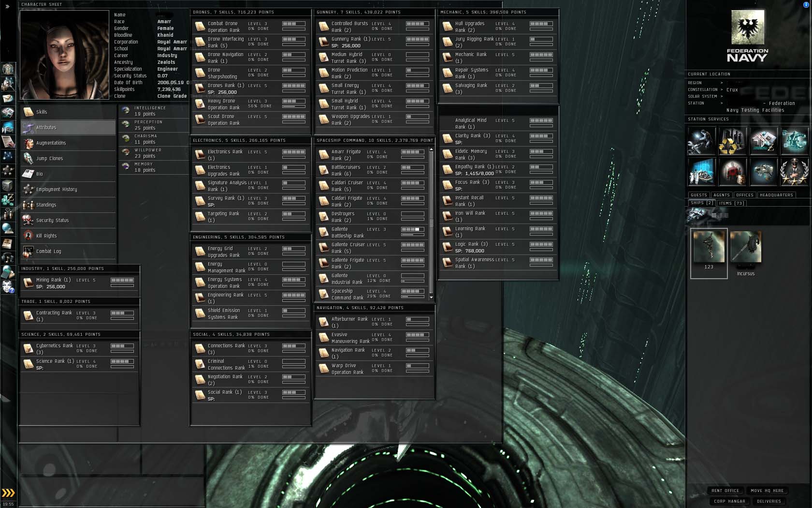
Task: Open the assets safe icon in sidebar
Action: (8, 185)
